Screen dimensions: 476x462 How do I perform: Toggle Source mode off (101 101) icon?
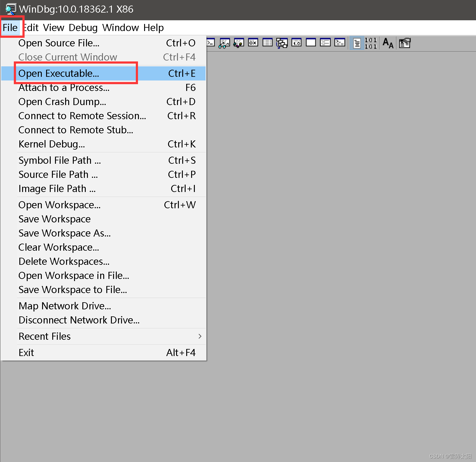[371, 43]
